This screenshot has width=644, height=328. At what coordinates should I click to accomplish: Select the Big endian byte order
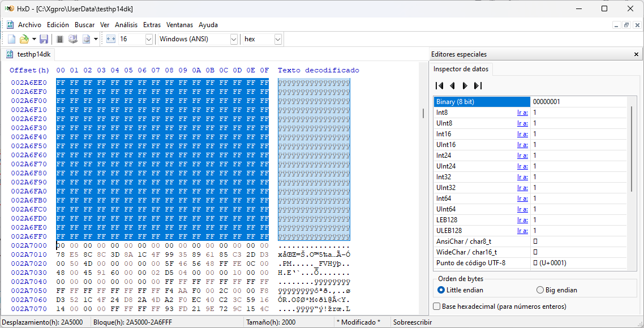(540, 290)
